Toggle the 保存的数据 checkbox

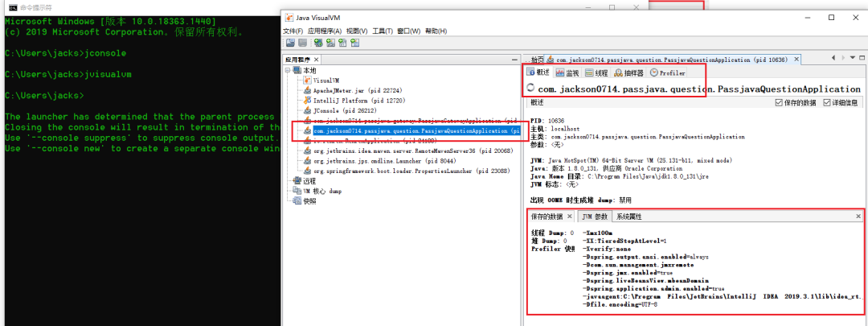tap(779, 103)
